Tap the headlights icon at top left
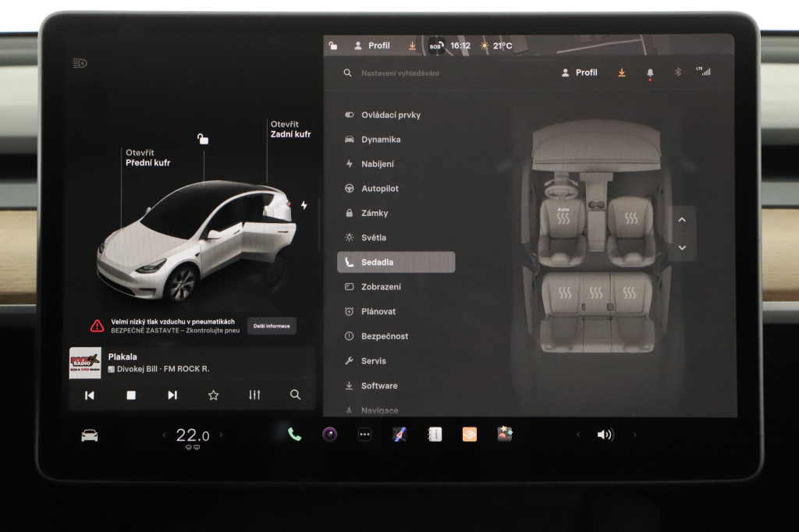The image size is (799, 532). 80,63
